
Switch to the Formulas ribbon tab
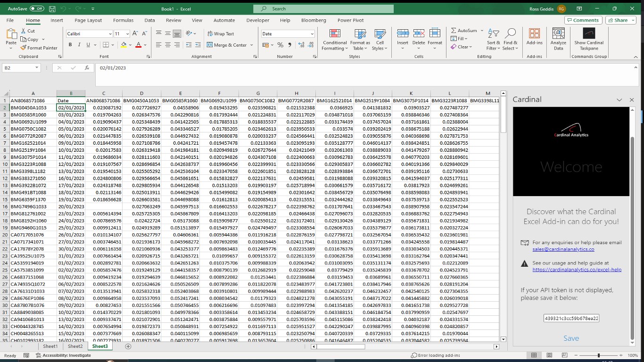click(x=123, y=20)
